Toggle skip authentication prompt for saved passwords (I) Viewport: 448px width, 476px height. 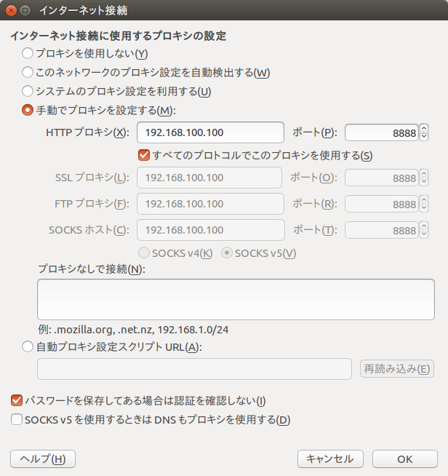(17, 400)
